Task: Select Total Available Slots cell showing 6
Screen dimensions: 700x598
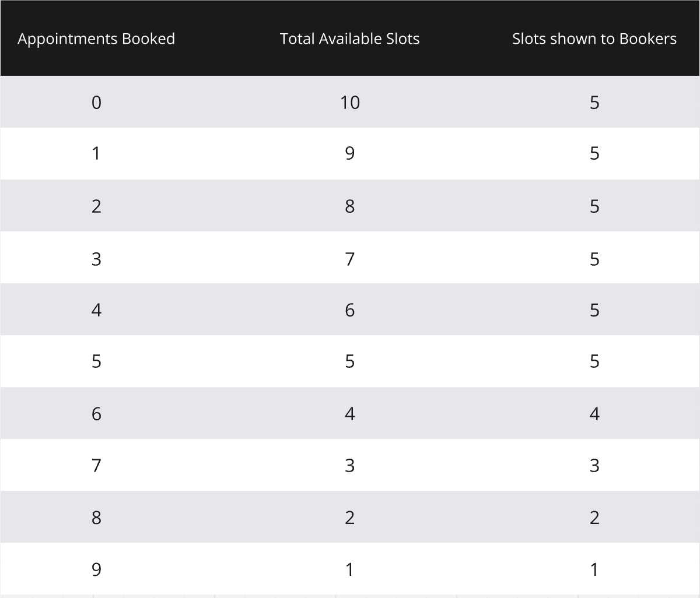Action: tap(349, 310)
